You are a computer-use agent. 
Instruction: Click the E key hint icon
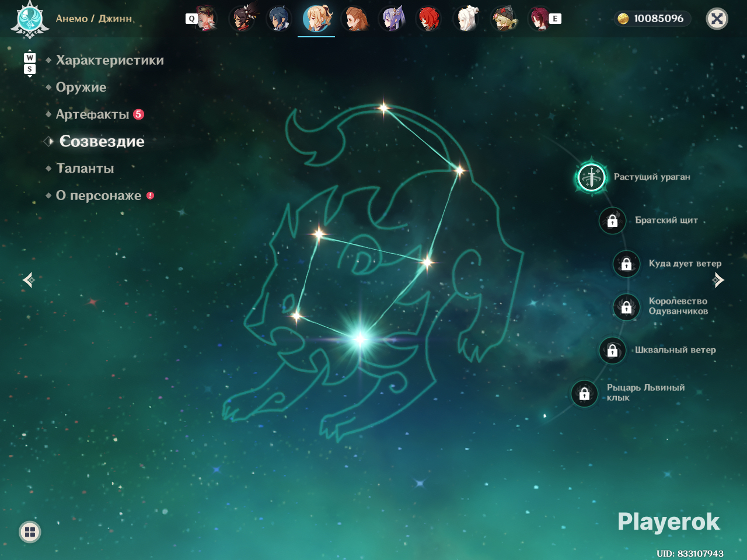555,19
